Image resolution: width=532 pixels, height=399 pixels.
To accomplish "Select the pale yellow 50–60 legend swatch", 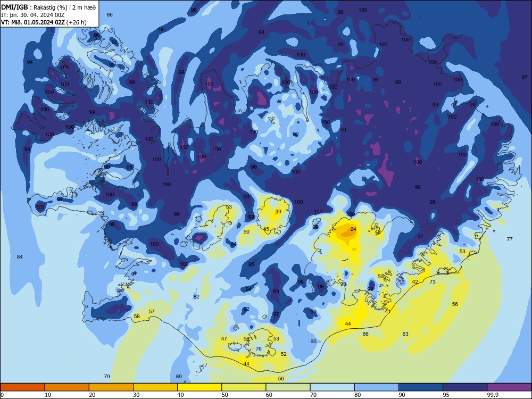I will tap(244, 387).
